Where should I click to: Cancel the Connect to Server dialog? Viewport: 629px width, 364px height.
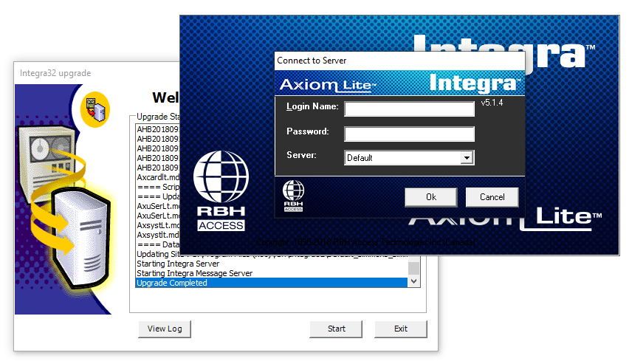click(492, 197)
